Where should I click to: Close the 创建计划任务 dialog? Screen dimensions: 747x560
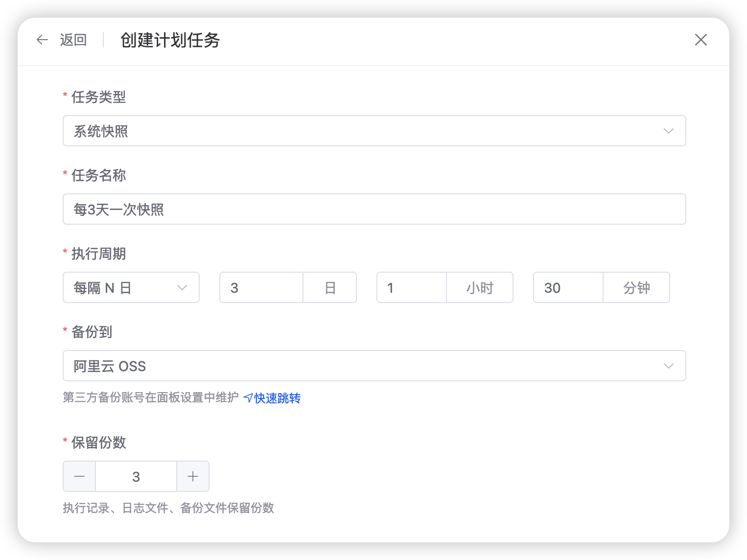(700, 40)
